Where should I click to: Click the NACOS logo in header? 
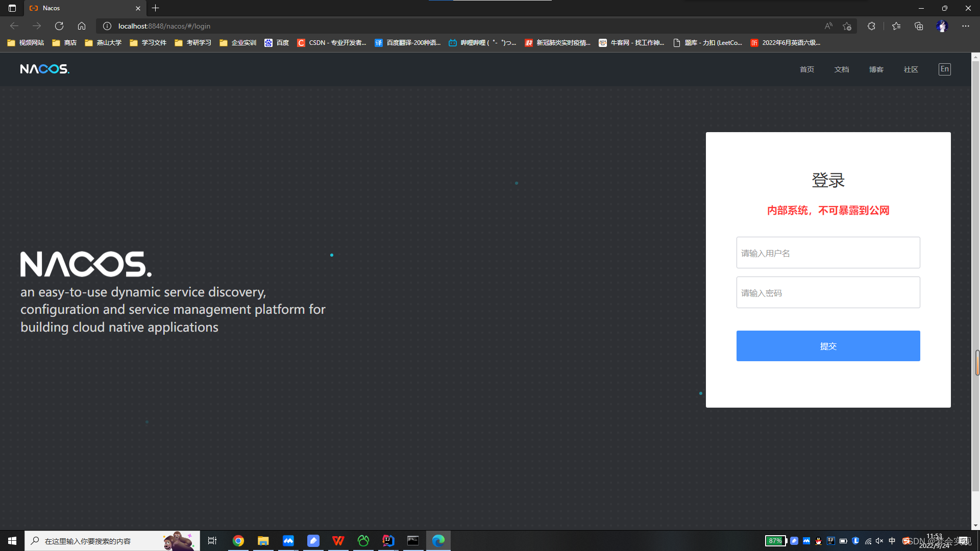(45, 69)
